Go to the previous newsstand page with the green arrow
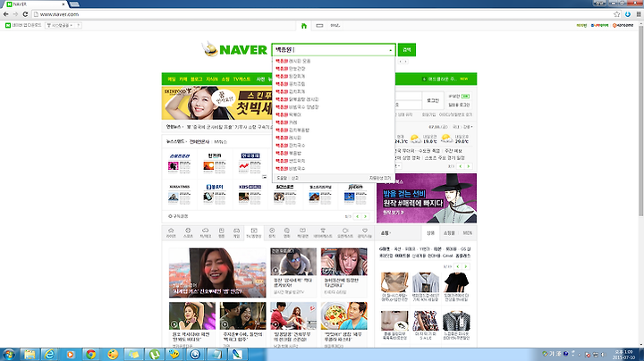The image size is (644, 361). (357, 216)
